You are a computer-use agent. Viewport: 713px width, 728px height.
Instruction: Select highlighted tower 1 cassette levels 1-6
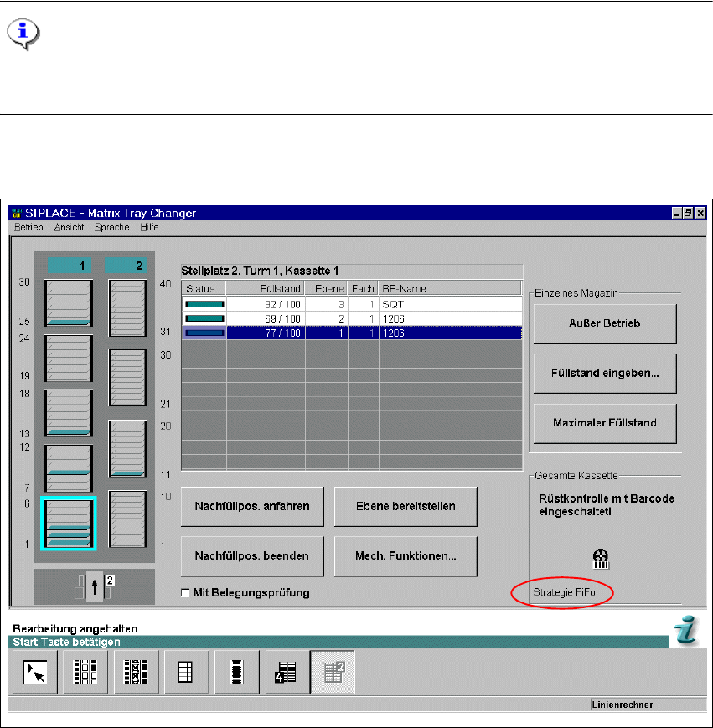click(68, 524)
